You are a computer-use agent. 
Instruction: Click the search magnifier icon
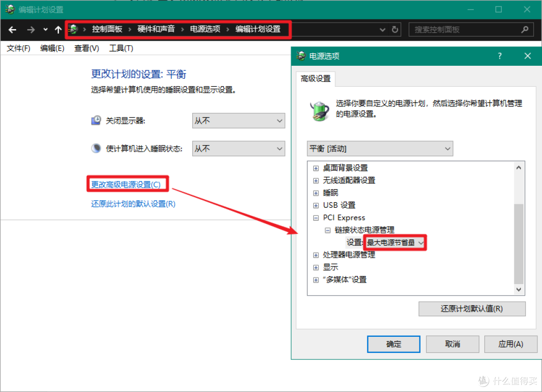(x=525, y=30)
